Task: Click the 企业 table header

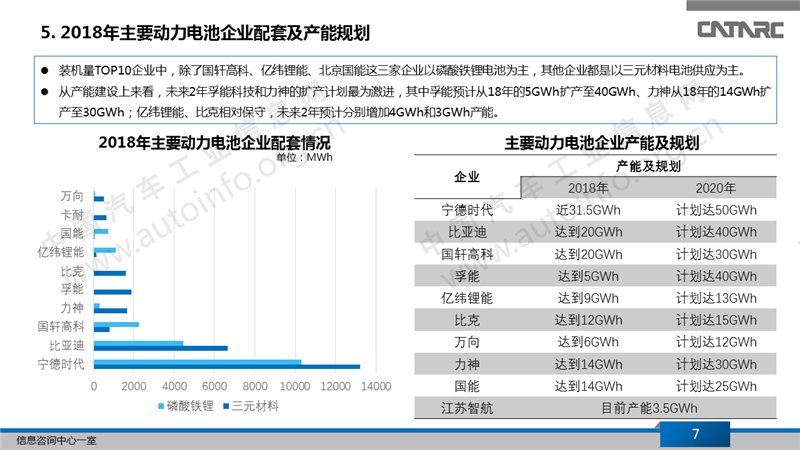Action: click(467, 177)
